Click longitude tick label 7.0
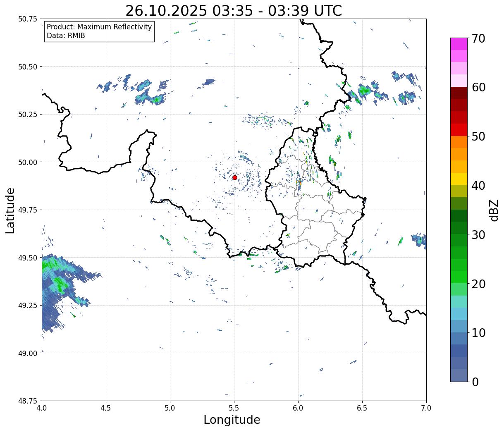This screenshot has height=430, width=504. point(426,408)
